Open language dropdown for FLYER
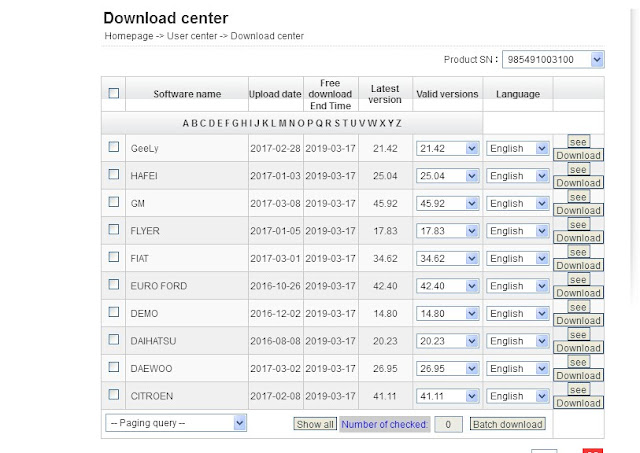 point(517,231)
